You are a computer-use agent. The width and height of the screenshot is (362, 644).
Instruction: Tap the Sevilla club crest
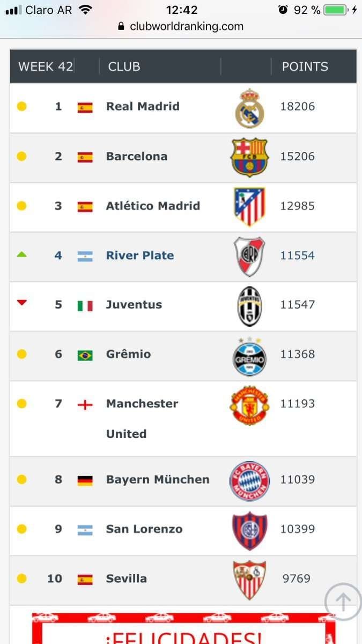pos(249,580)
